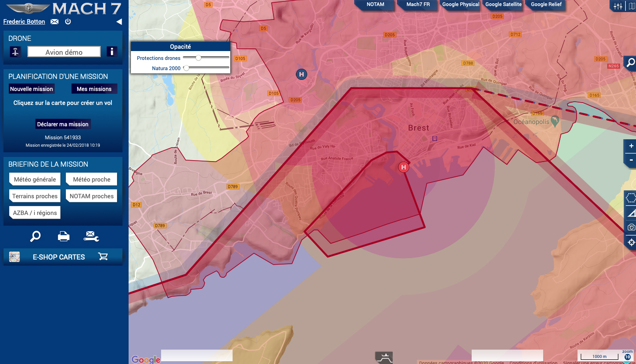Open the drone info 'i' icon
The height and width of the screenshot is (364, 636).
112,52
